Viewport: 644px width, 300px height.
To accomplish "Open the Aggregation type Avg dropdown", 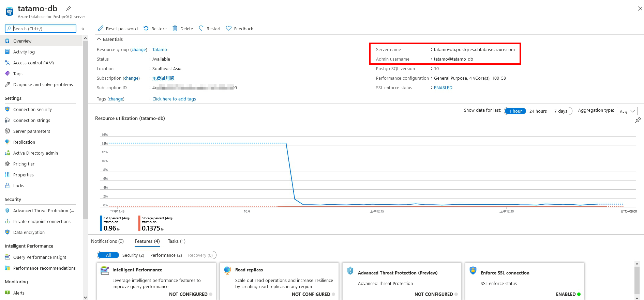I will click(x=627, y=111).
